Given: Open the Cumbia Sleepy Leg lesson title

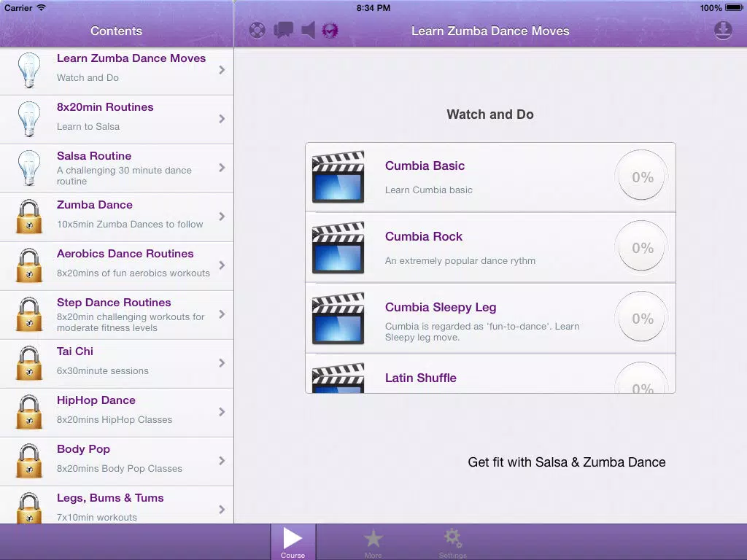Looking at the screenshot, I should click(441, 307).
